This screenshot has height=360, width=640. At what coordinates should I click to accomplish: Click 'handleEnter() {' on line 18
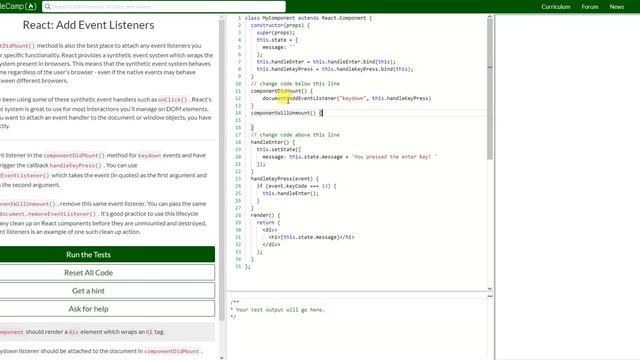(x=273, y=142)
